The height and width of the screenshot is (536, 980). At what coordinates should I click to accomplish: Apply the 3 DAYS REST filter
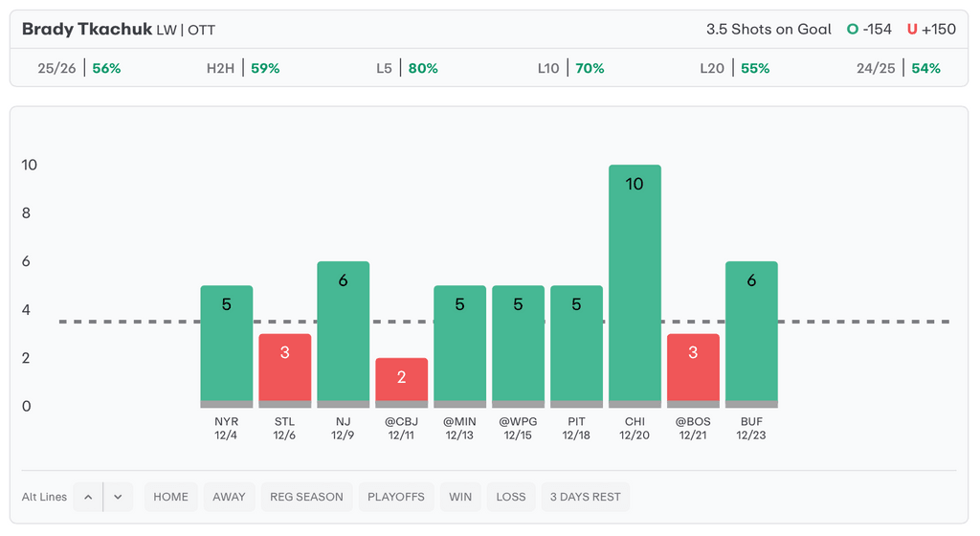[x=585, y=497]
